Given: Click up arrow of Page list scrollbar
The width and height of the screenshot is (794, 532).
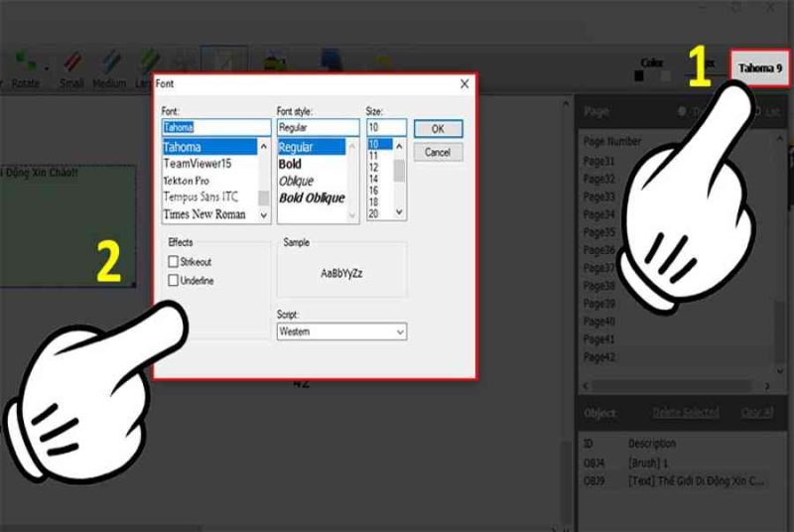Looking at the screenshot, I should tap(780, 138).
